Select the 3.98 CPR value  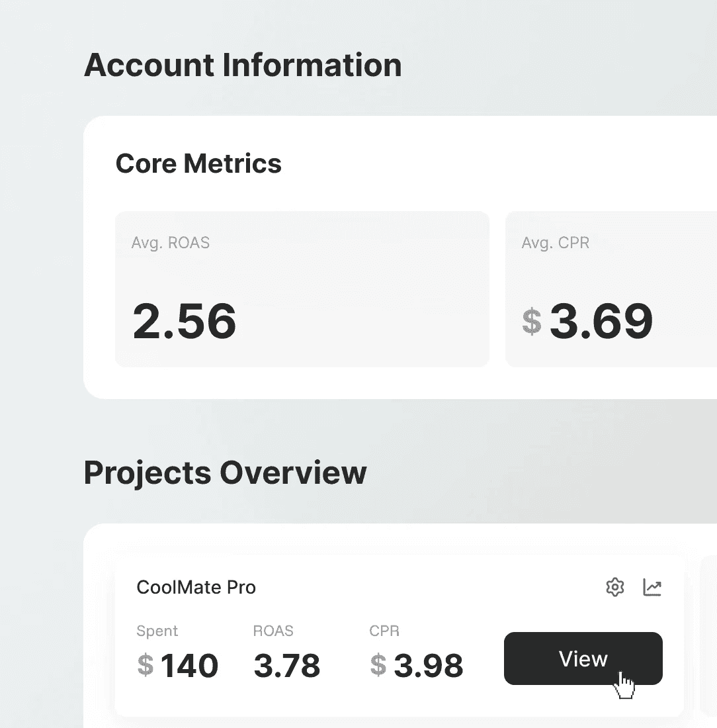(x=429, y=665)
